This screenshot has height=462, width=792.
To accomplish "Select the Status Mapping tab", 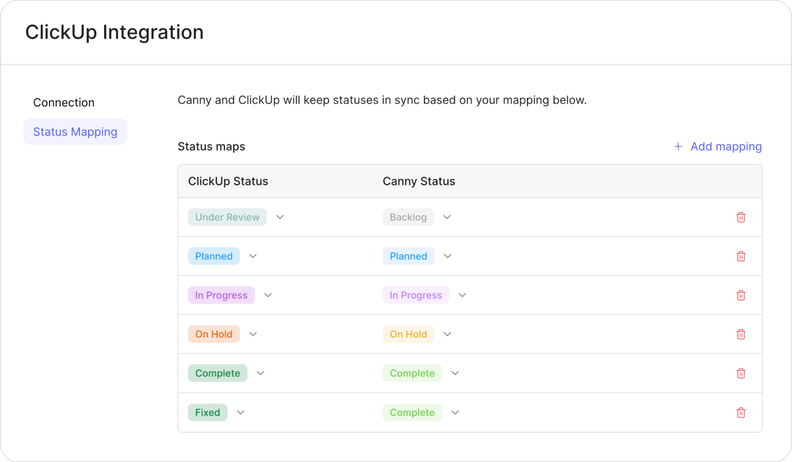I will pyautogui.click(x=75, y=132).
